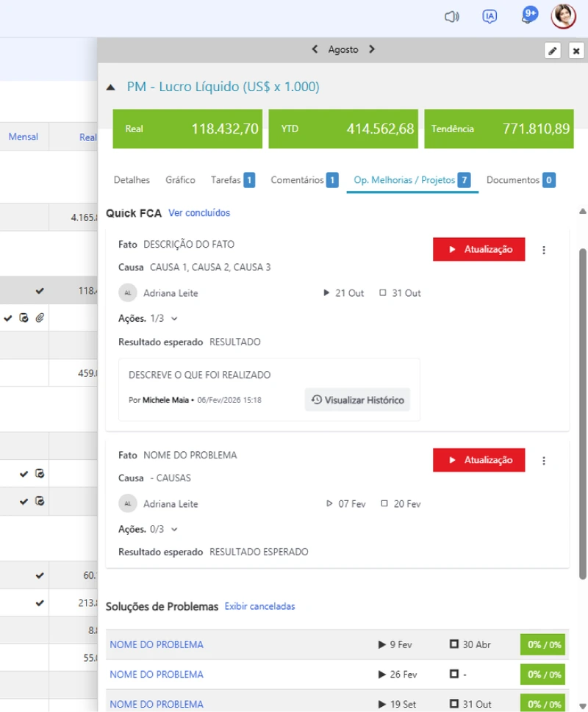Expand Ações 1/3 chevron
This screenshot has height=712, width=588.
click(174, 319)
